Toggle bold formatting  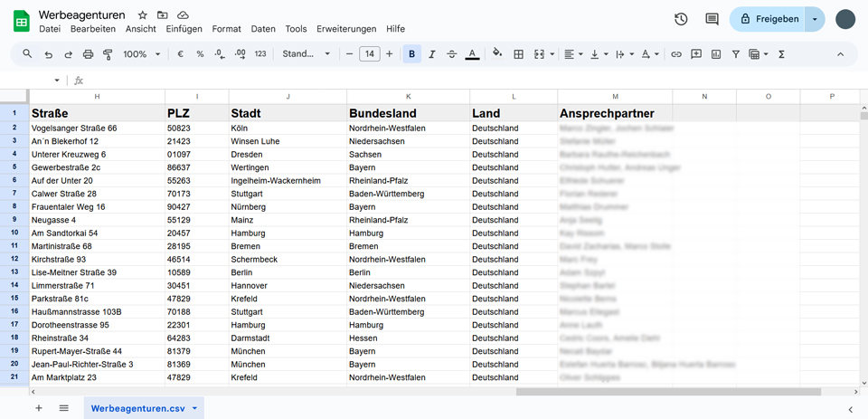[x=412, y=54]
